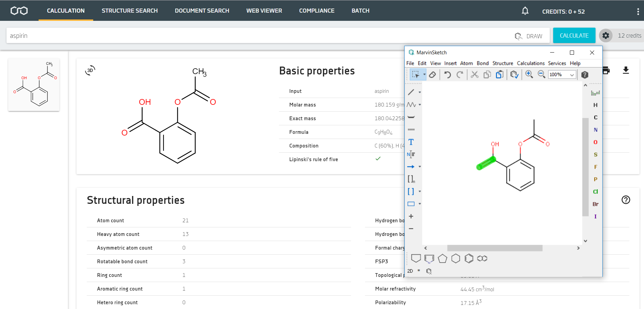Switch to the STRUCTURE SEARCH tab
The width and height of the screenshot is (644, 309).
[x=130, y=11]
